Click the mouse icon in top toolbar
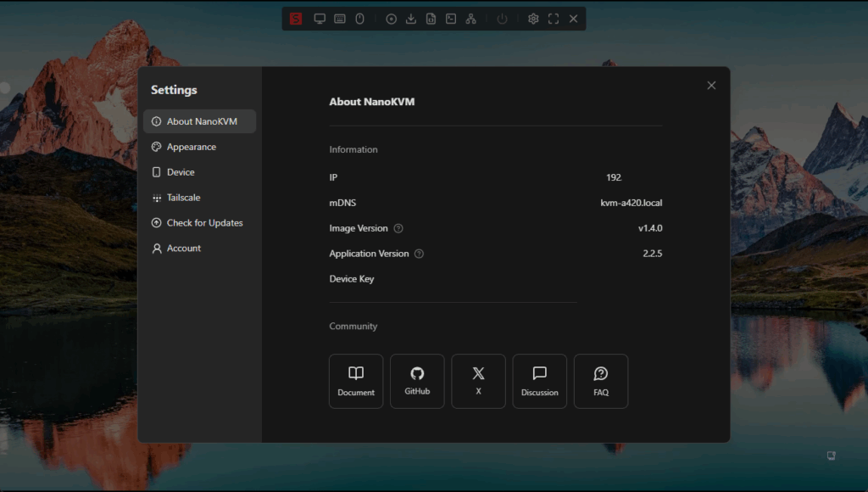Image resolution: width=868 pixels, height=492 pixels. pos(359,19)
